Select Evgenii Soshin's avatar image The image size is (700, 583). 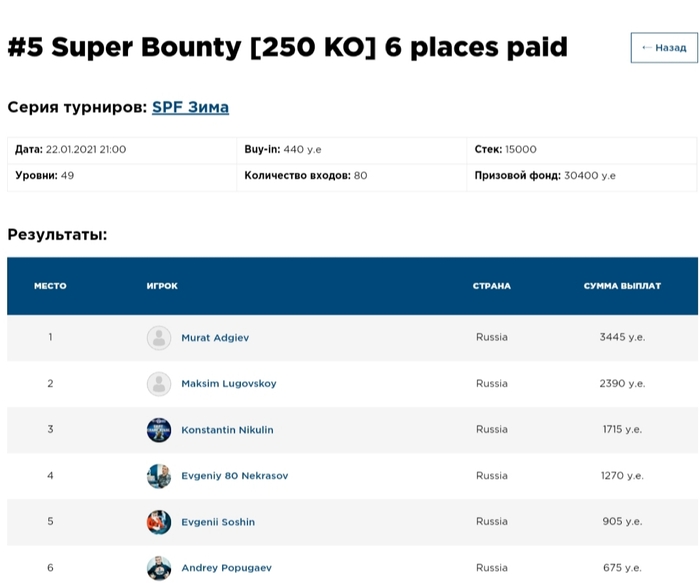point(159,522)
